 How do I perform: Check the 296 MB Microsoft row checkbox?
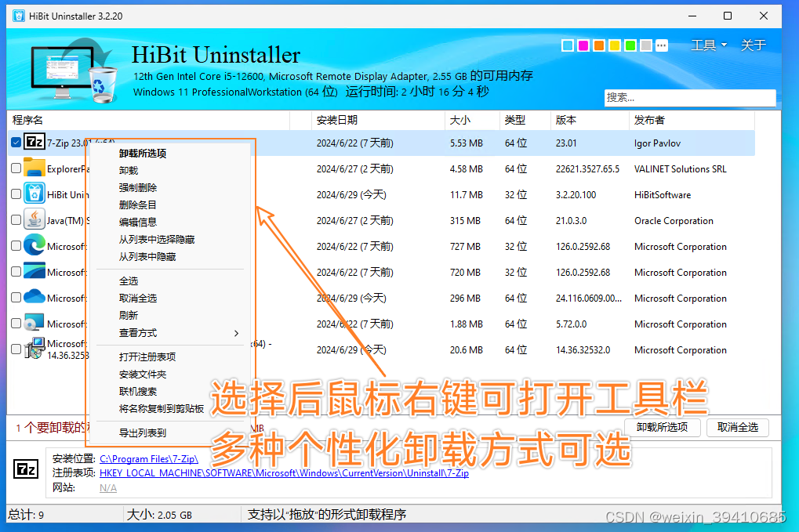pos(16,297)
